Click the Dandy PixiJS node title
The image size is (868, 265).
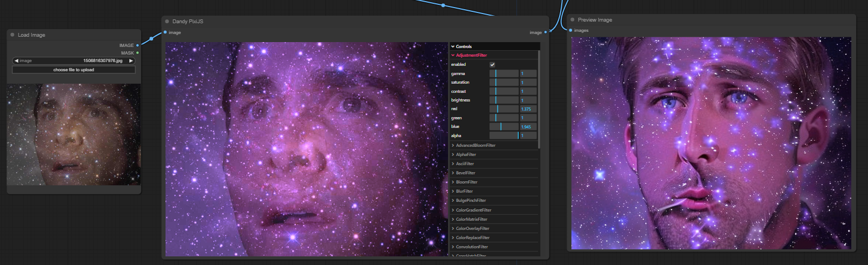(188, 22)
